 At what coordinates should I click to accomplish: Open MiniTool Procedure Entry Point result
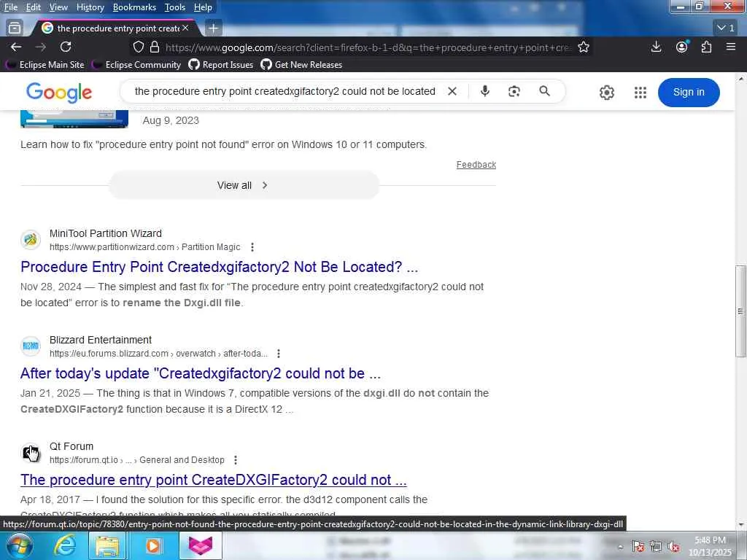point(219,267)
